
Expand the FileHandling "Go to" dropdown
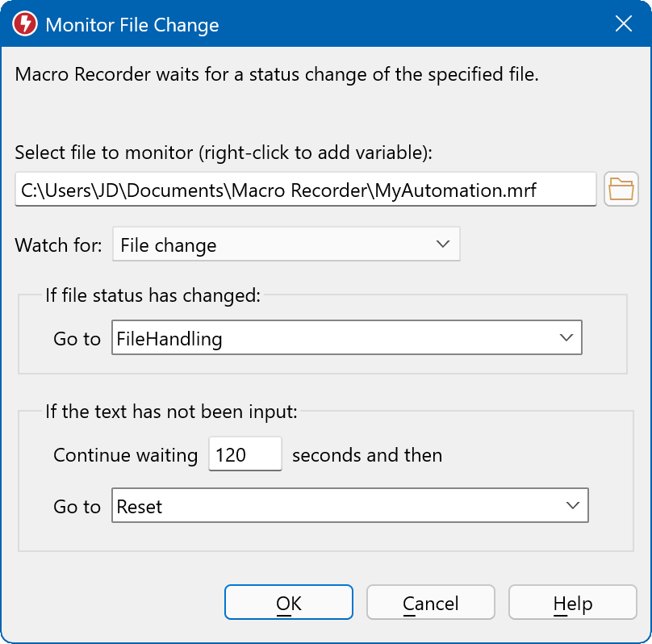click(346, 339)
